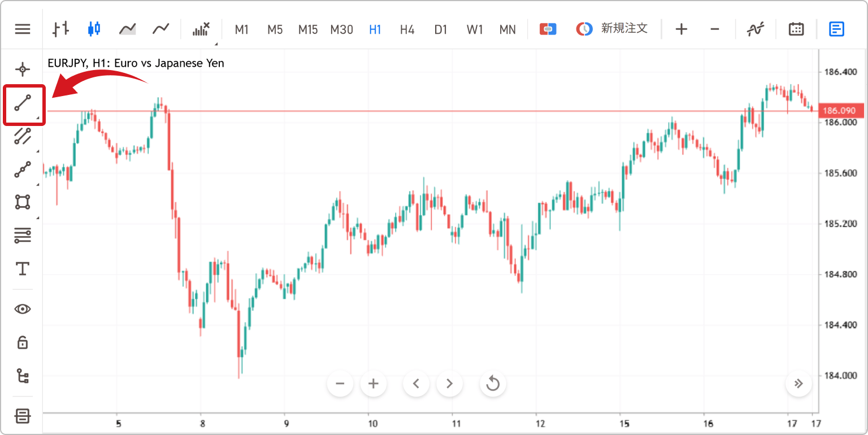Switch chart to candlestick style
868x435 pixels.
tap(94, 29)
